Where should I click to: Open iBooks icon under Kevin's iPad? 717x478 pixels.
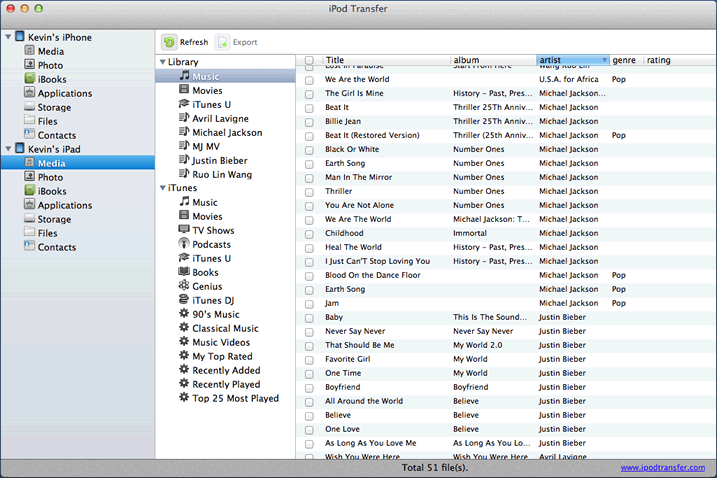click(x=29, y=190)
